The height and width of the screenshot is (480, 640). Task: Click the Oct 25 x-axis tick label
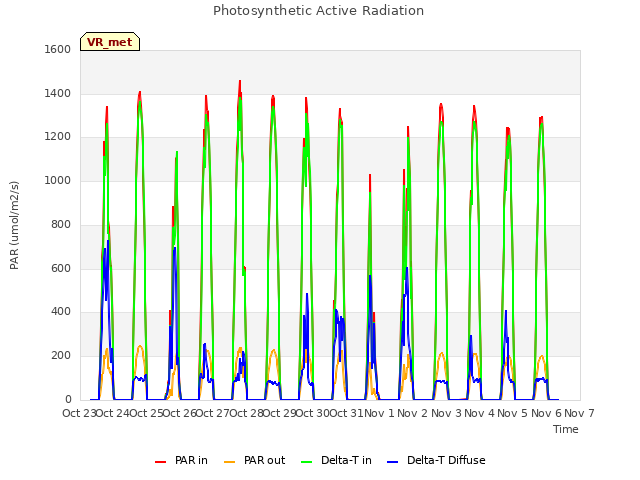coord(146,413)
